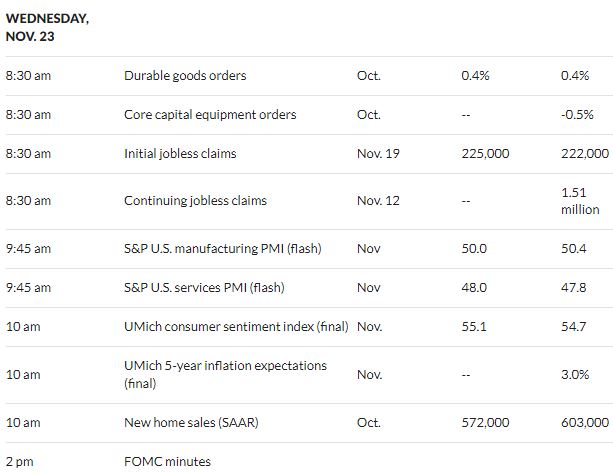This screenshot has height=475, width=613.
Task: Click UMich consumer sentiment index (final)
Action: [x=236, y=326]
